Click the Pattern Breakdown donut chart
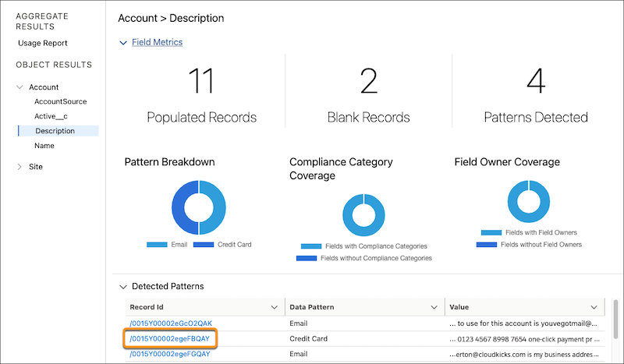Viewport: 624px width, 364px height. (198, 207)
